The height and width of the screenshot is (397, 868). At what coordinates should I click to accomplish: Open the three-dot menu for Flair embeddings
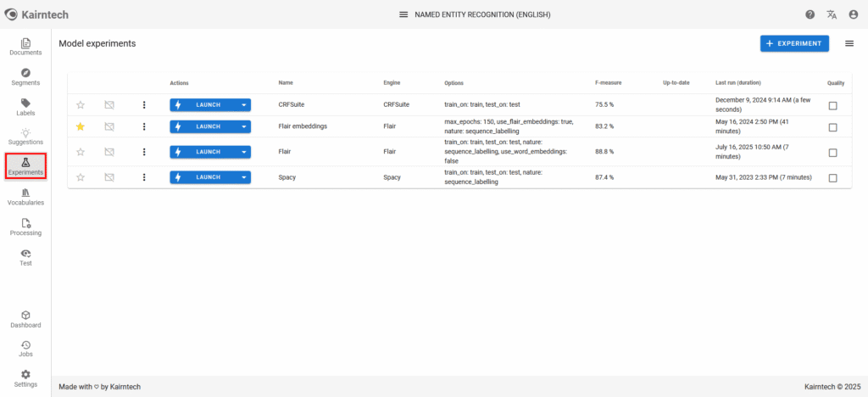(x=144, y=126)
